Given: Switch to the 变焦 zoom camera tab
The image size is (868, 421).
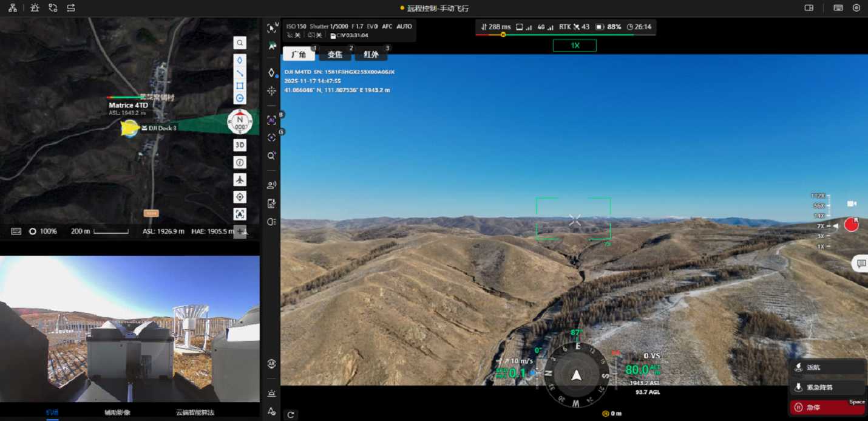Looking at the screenshot, I should (335, 55).
